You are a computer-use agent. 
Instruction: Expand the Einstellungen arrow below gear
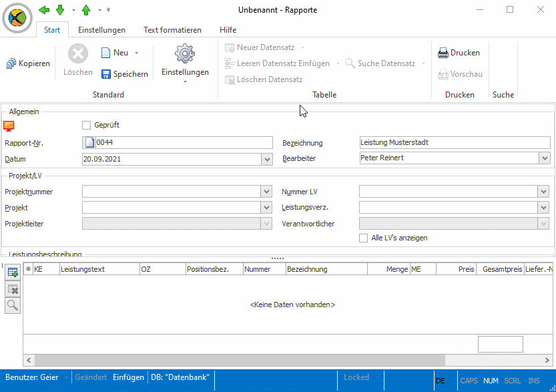click(x=185, y=81)
